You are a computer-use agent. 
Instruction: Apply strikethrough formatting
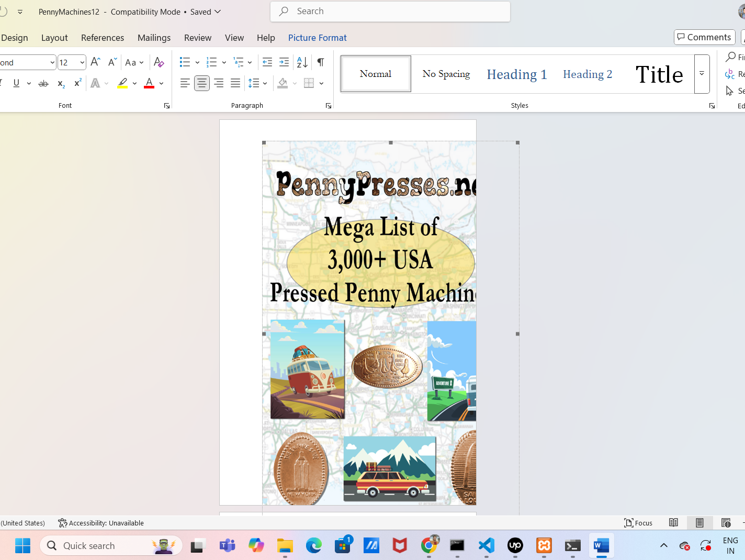coord(43,83)
